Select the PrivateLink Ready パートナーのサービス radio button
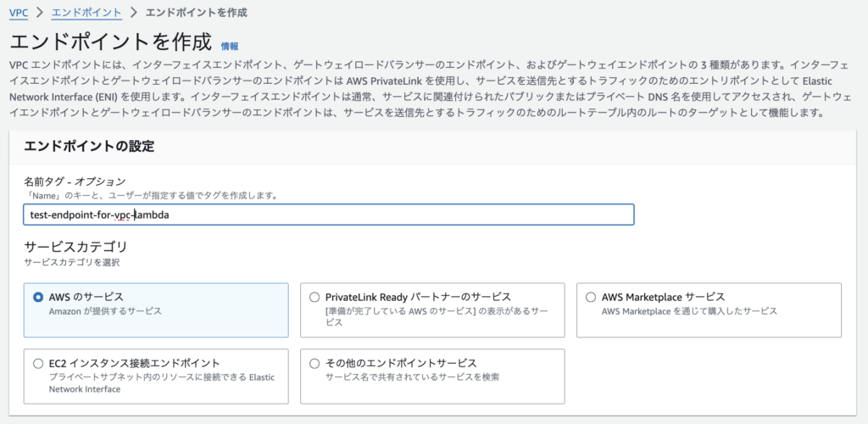Image resolution: width=868 pixels, height=424 pixels. click(314, 298)
